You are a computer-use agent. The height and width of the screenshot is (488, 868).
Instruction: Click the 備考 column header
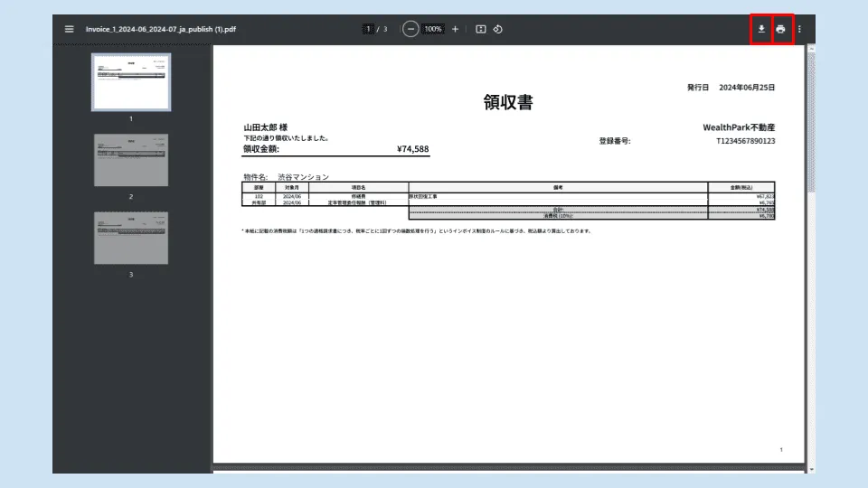click(x=558, y=188)
